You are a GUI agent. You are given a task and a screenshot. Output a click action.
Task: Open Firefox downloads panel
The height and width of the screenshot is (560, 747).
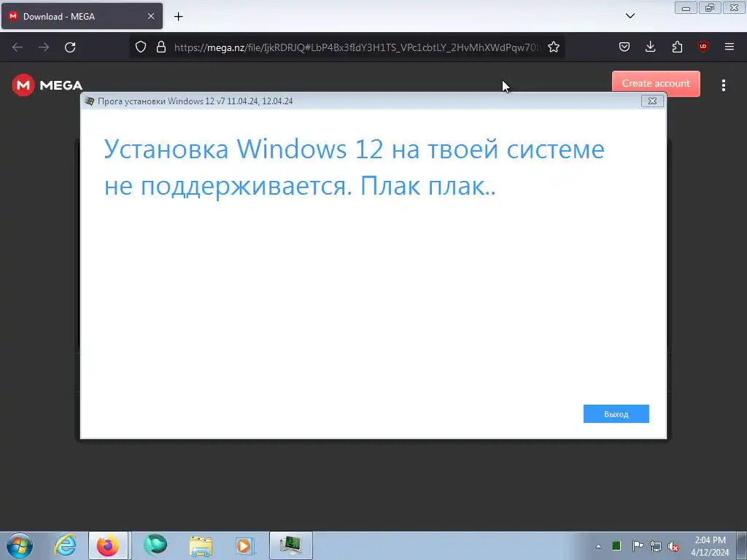[650, 47]
